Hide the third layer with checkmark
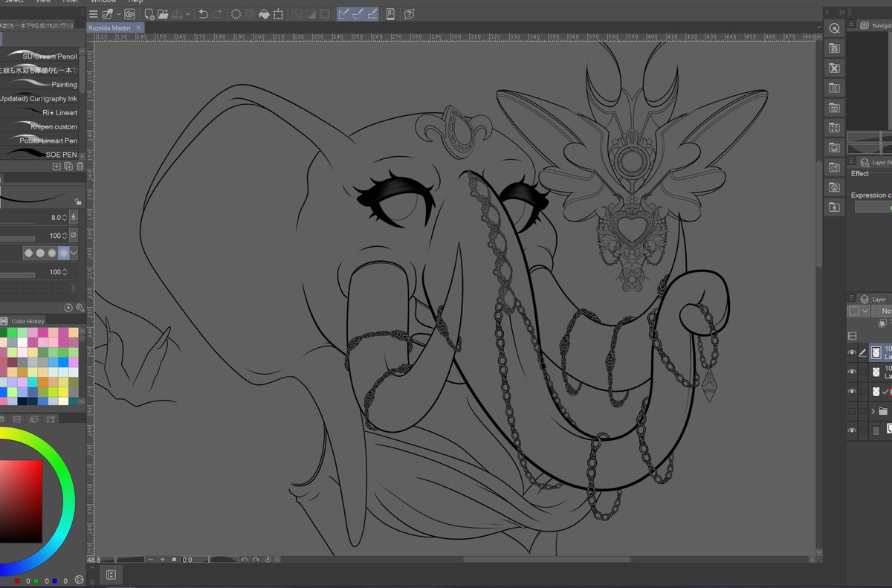892x588 pixels. coord(852,391)
